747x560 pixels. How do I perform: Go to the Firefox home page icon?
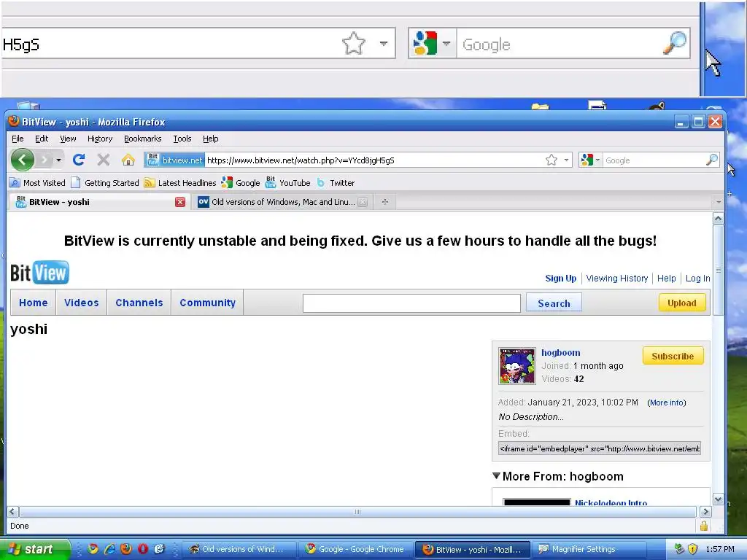click(x=128, y=160)
